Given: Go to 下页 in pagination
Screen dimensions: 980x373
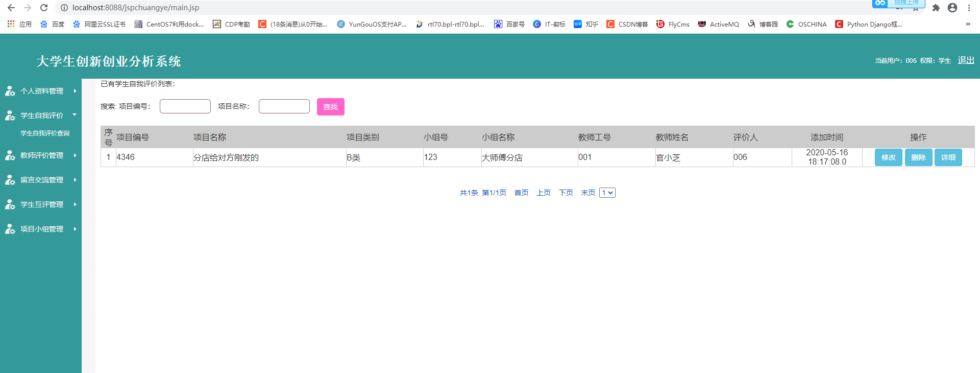Looking at the screenshot, I should 566,193.
